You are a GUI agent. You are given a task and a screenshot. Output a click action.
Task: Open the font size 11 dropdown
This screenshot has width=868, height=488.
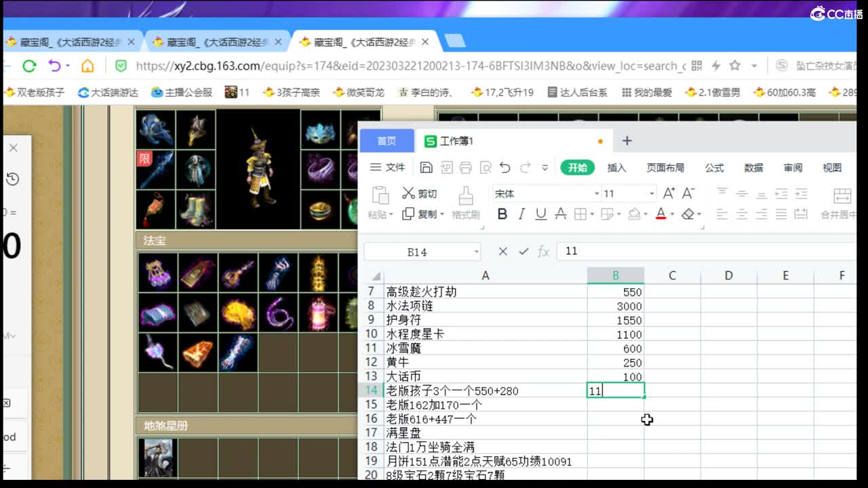click(652, 194)
